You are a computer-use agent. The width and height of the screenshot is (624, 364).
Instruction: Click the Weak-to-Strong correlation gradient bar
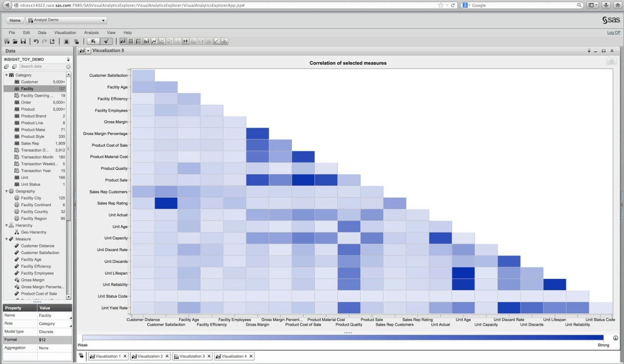pyautogui.click(x=343, y=338)
